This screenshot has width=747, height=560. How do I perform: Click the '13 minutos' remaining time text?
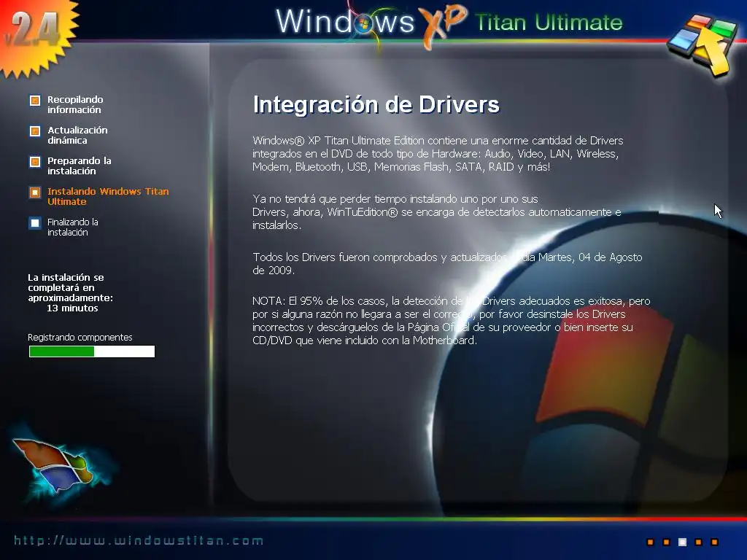click(x=72, y=308)
